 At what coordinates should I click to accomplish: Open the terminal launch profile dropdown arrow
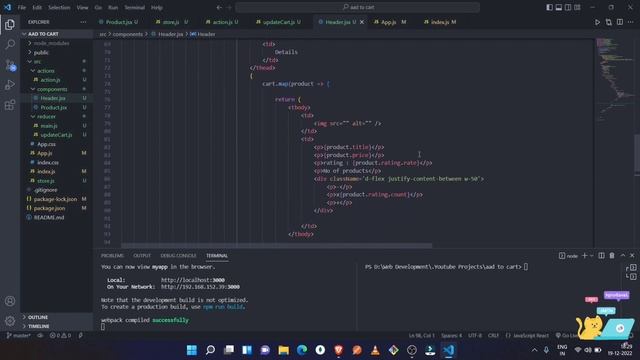[592, 256]
